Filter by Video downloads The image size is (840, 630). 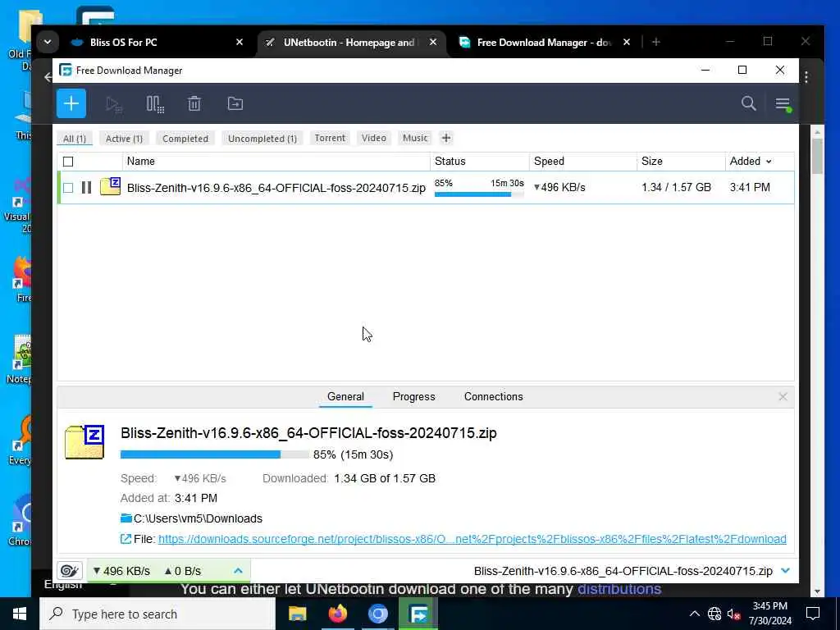click(374, 138)
